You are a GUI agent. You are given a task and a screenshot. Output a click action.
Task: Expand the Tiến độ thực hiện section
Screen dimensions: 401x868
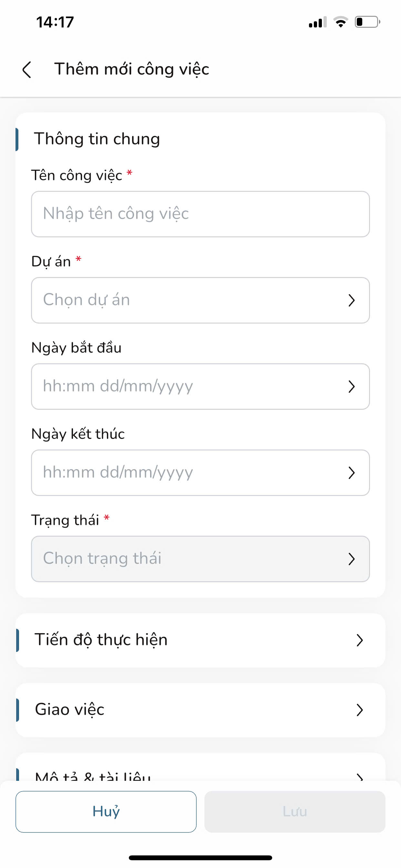[200, 640]
